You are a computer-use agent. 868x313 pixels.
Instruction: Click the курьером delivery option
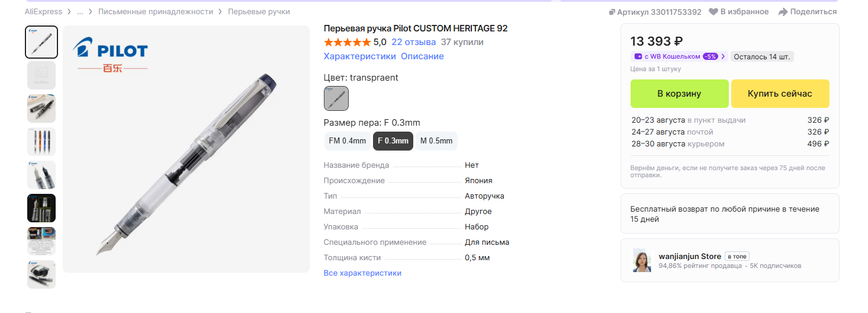coord(706,143)
